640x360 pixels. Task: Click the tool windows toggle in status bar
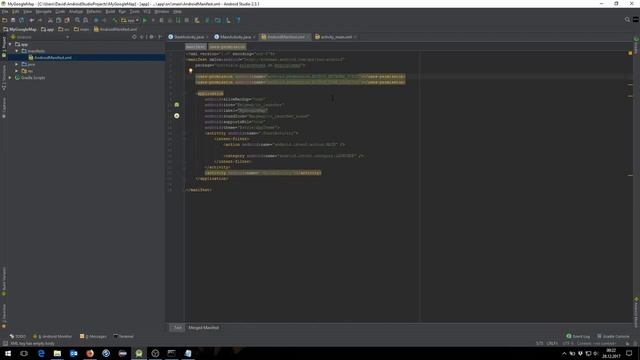[x=5, y=343]
